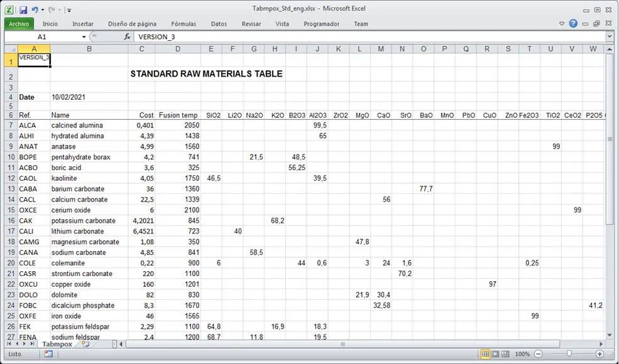The width and height of the screenshot is (619, 364).
Task: Click the Save icon in quick access toolbar
Action: pos(23,10)
